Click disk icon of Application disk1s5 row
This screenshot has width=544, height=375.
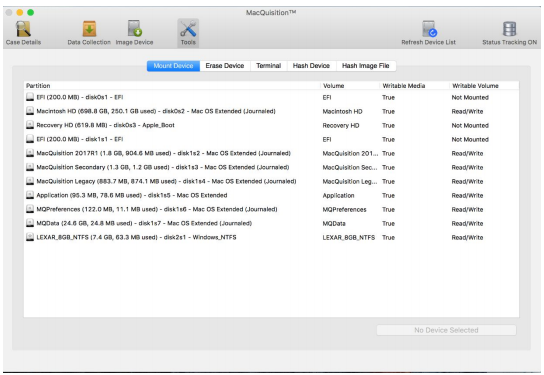(30, 195)
